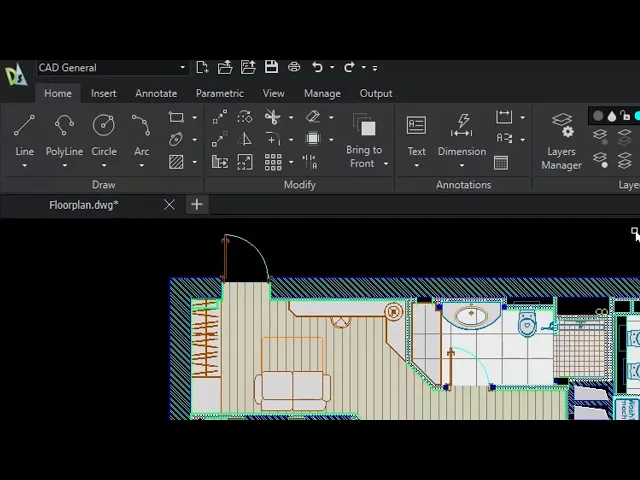640x480 pixels.
Task: Open the CAD General workspace dropdown
Action: [x=182, y=67]
